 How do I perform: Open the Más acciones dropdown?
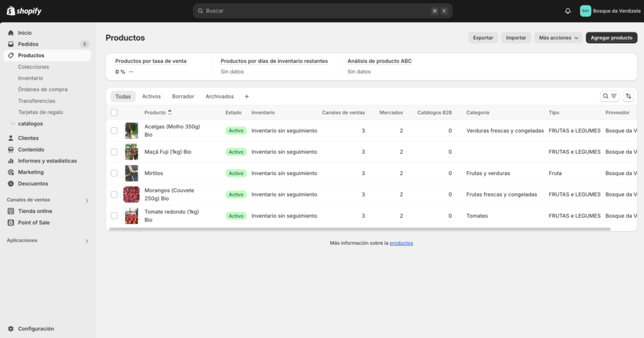pyautogui.click(x=558, y=38)
